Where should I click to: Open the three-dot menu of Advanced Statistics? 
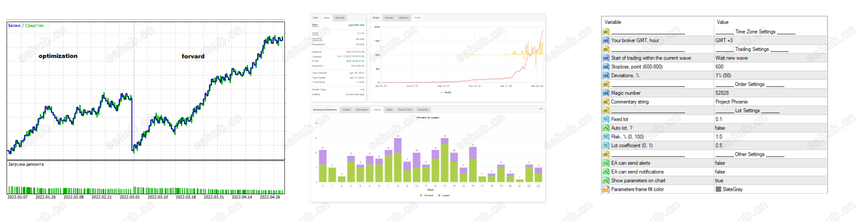[x=541, y=109]
